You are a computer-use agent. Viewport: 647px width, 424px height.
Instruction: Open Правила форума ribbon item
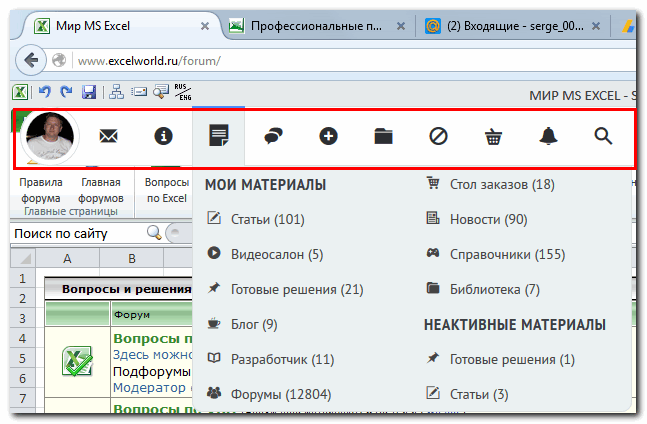[41, 190]
